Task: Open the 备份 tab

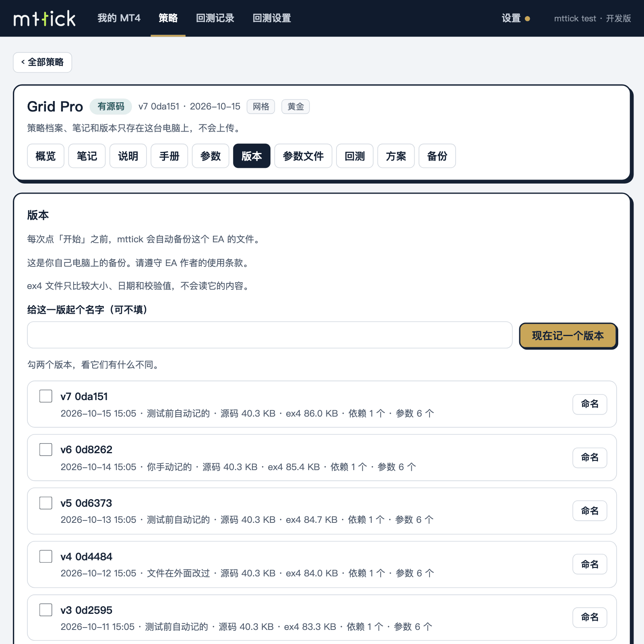Action: coord(437,156)
